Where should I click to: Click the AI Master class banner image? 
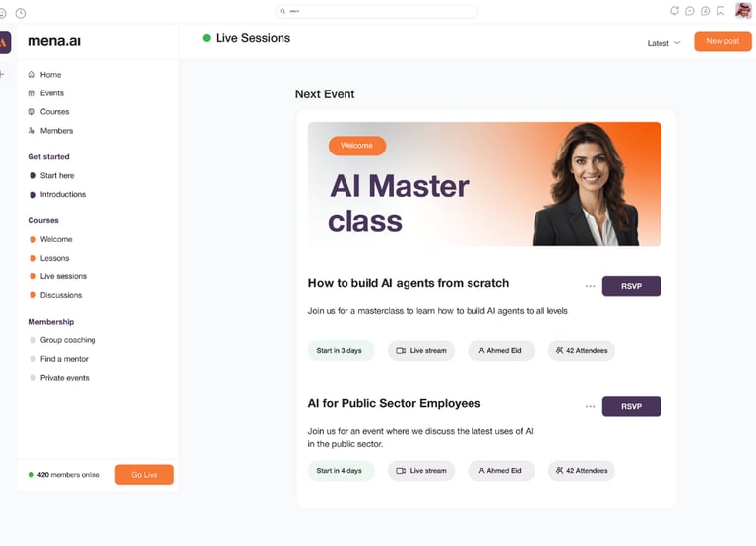[484, 184]
